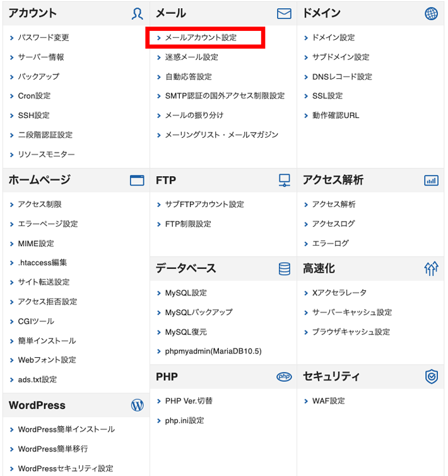Viewport: 448px width, 476px height.
Task: Go to DNSレコード設定 page
Action: 342,77
